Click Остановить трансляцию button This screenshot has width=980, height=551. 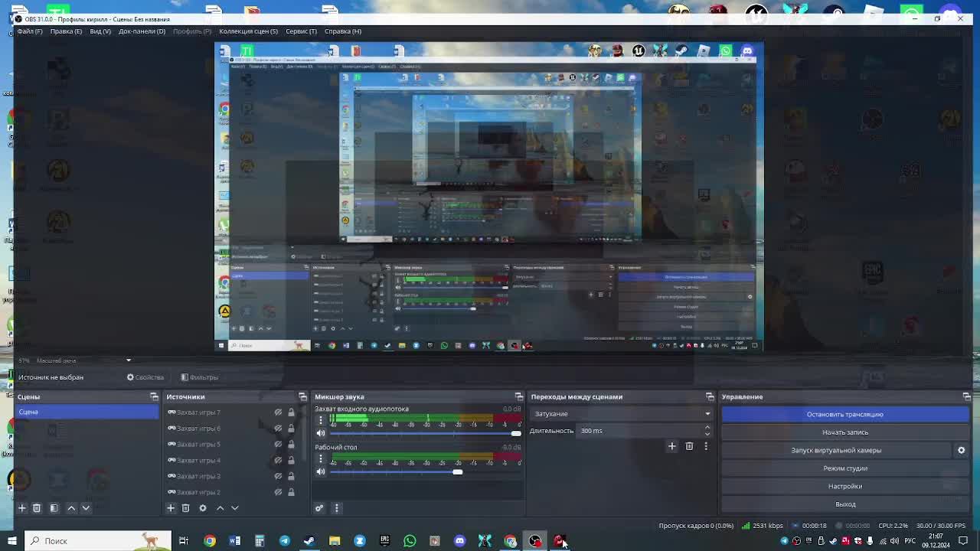click(x=844, y=414)
